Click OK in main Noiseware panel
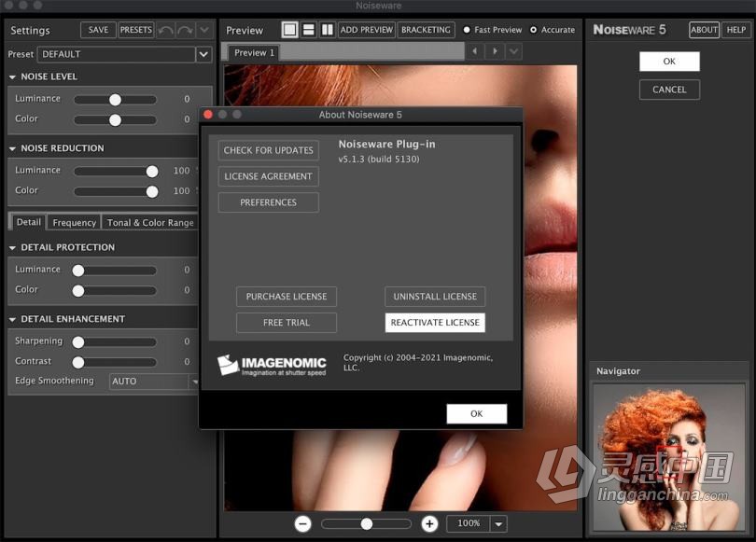Image resolution: width=756 pixels, height=542 pixels. pos(669,62)
